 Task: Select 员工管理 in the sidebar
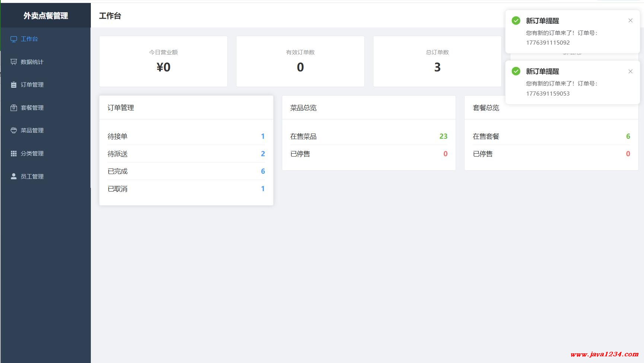[32, 176]
